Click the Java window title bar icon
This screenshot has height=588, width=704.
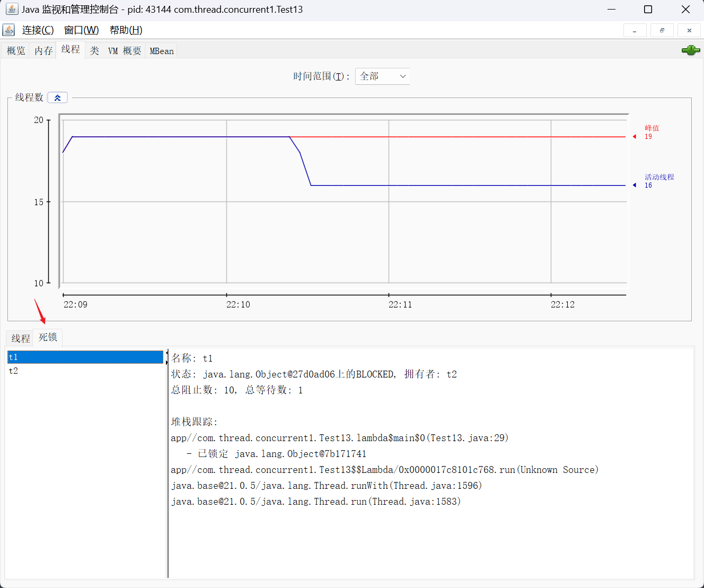tap(12, 9)
